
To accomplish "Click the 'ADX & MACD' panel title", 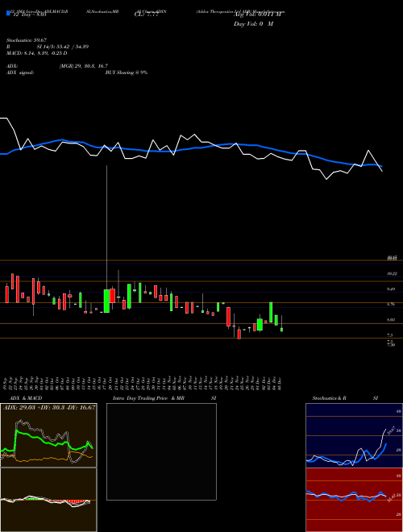I will (26, 398).
